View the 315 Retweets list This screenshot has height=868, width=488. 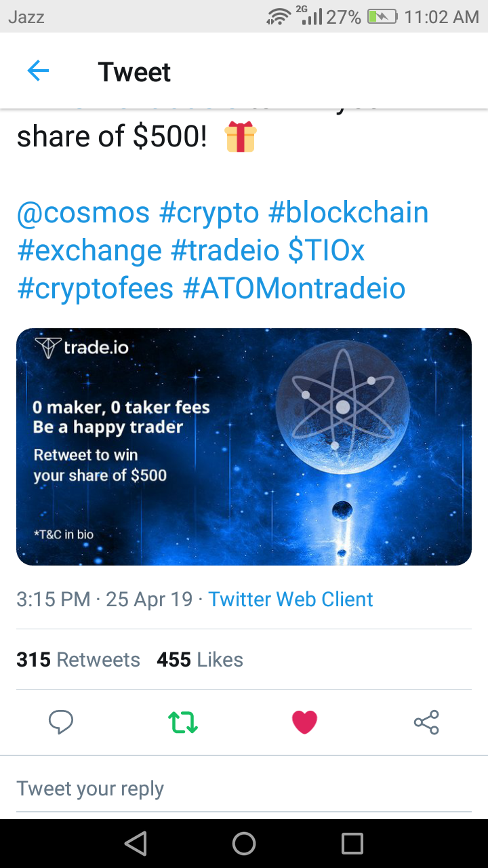(78, 659)
